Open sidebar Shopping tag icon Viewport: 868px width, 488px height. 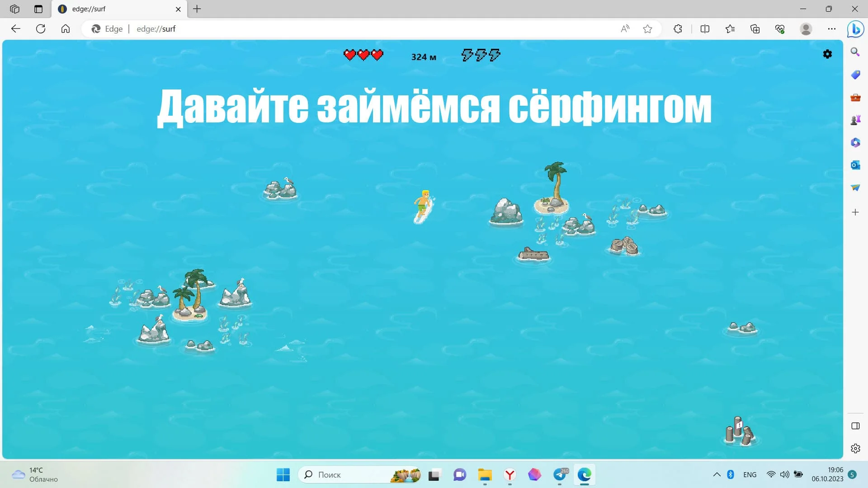click(855, 75)
